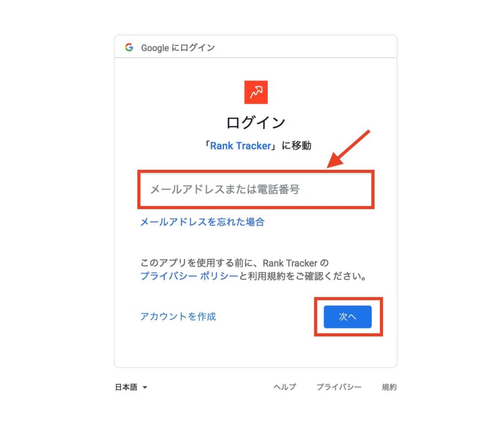Click the Google G logo icon
Screen dimensions: 504x424
pos(129,47)
